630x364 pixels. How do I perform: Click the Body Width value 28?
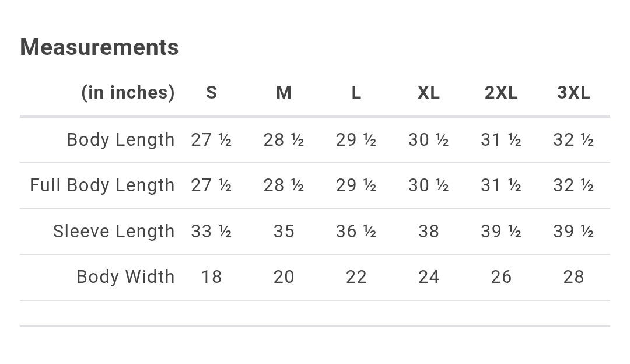pos(573,277)
